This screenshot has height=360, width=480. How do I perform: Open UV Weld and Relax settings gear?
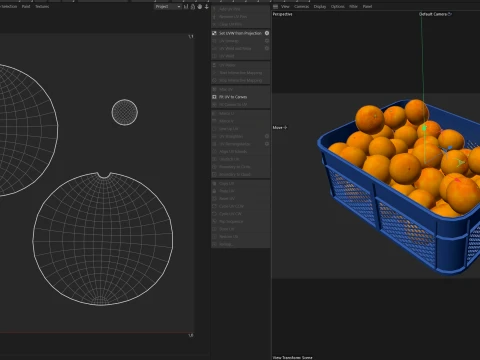(267, 49)
